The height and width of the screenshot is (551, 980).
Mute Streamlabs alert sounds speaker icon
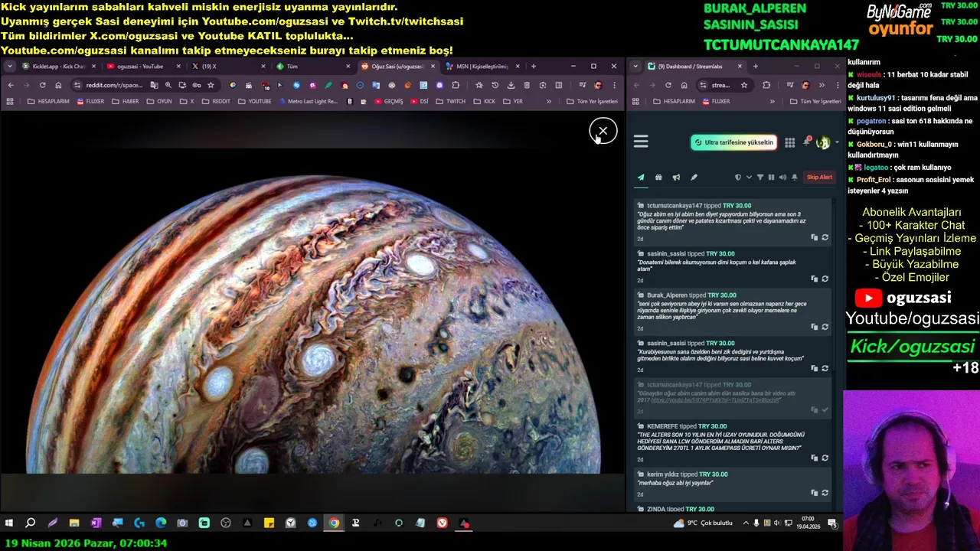pos(782,178)
